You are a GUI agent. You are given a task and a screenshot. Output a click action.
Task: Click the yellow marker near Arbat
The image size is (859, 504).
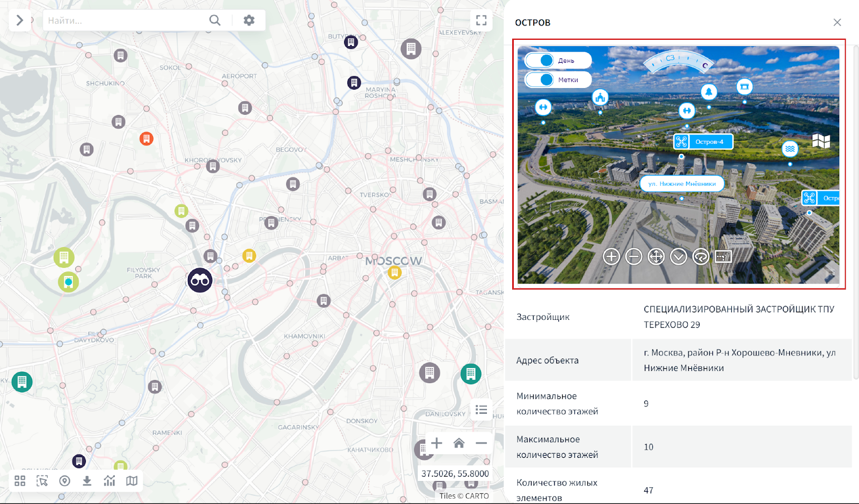(x=249, y=255)
